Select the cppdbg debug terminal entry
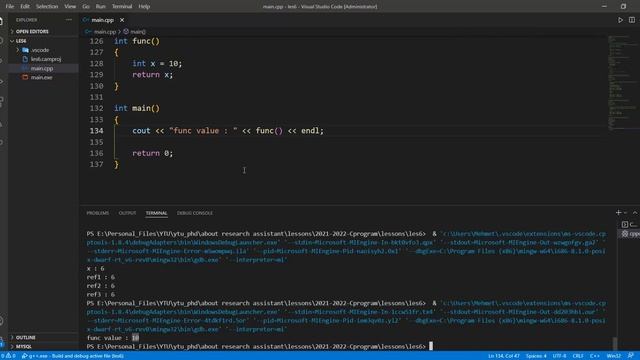The width and height of the screenshot is (640, 360). [630, 234]
